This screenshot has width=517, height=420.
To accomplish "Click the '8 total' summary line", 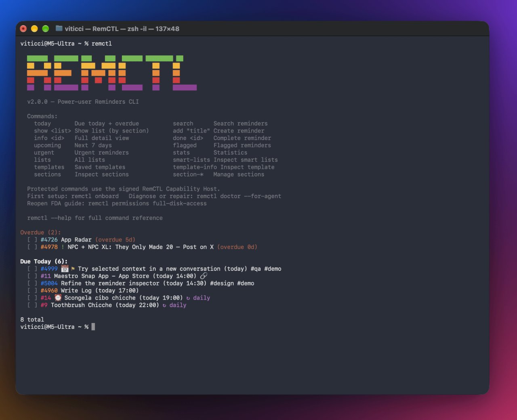I will tap(32, 320).
